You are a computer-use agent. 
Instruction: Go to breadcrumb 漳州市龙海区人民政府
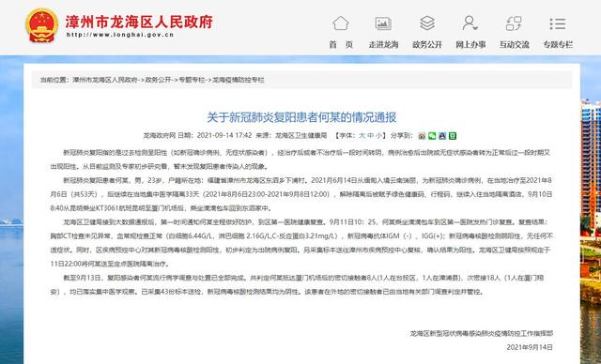[x=104, y=80]
